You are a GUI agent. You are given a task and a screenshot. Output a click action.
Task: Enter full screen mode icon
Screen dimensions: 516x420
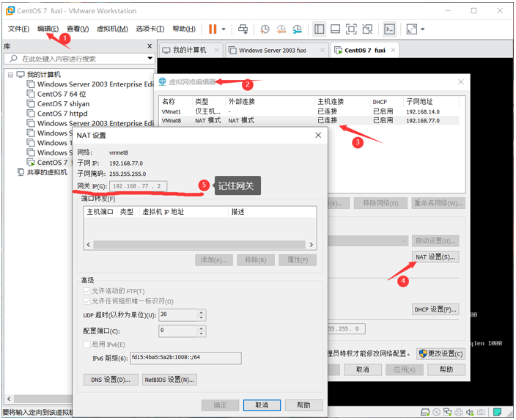tap(351, 29)
